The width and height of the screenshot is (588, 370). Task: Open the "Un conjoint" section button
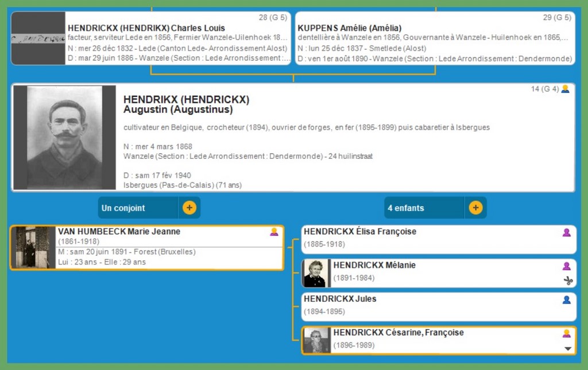pos(138,208)
